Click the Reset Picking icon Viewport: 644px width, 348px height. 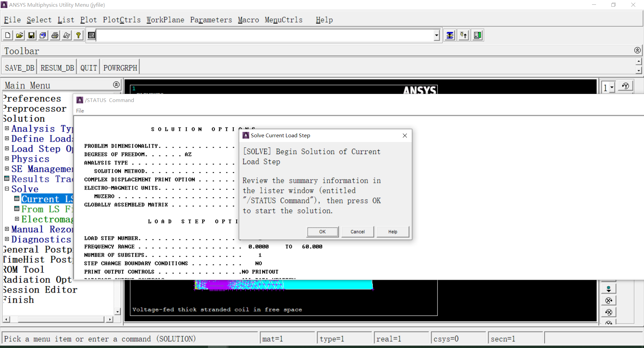tap(464, 35)
